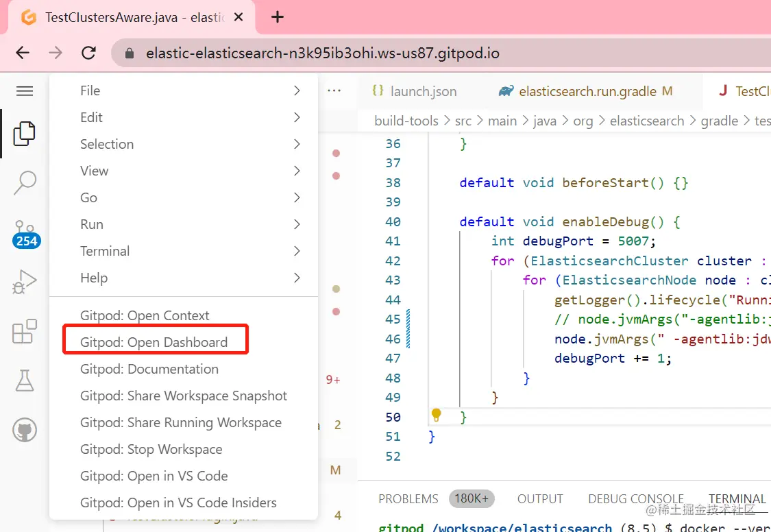Reload the page with the refresh icon

(x=88, y=53)
